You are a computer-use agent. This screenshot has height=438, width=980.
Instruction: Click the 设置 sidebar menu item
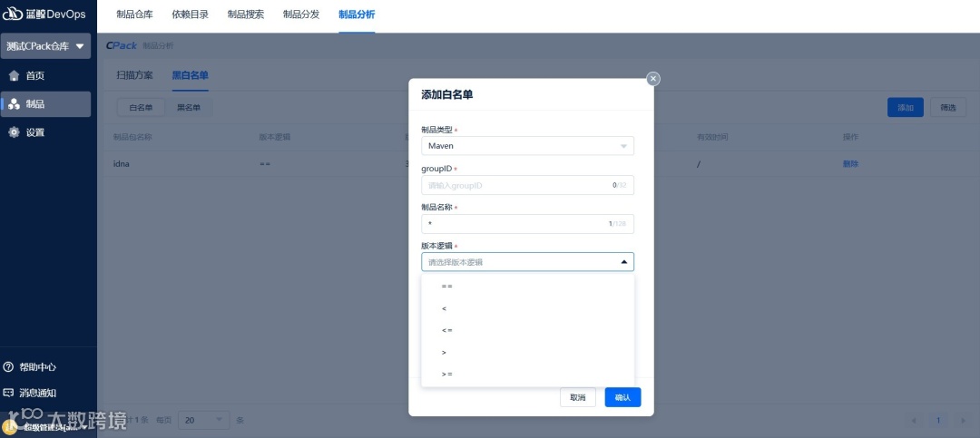(45, 132)
